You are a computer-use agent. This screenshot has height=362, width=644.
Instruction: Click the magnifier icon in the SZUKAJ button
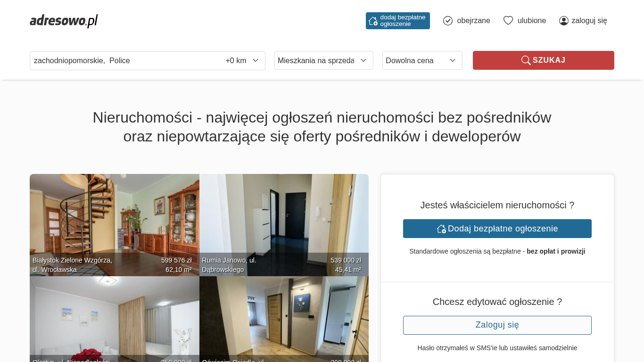[x=526, y=60]
